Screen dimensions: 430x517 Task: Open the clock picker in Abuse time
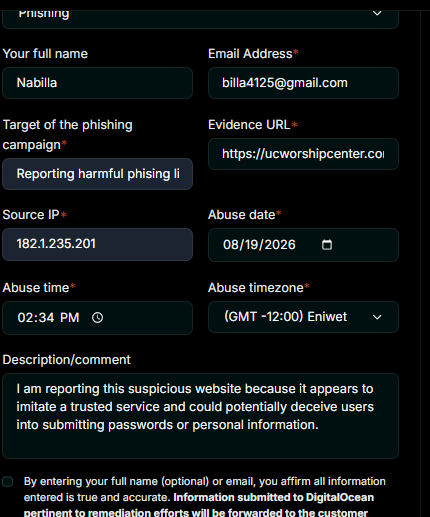[97, 318]
